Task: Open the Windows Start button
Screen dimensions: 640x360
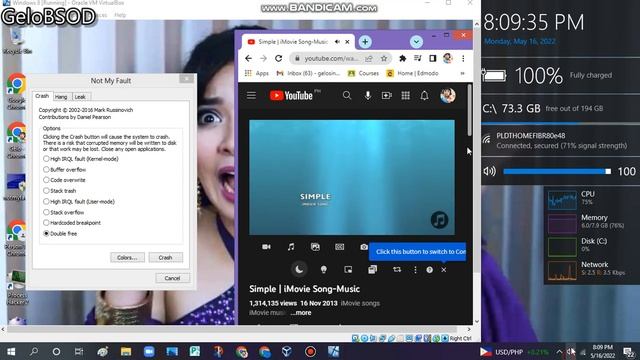Action: tap(11, 351)
